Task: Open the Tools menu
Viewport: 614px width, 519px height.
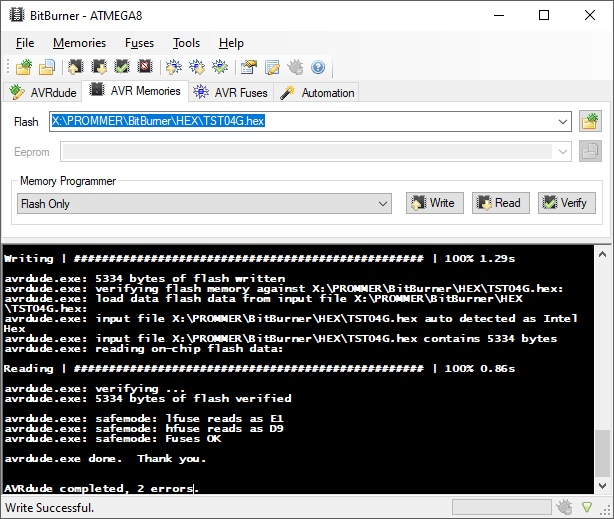Action: [x=186, y=43]
